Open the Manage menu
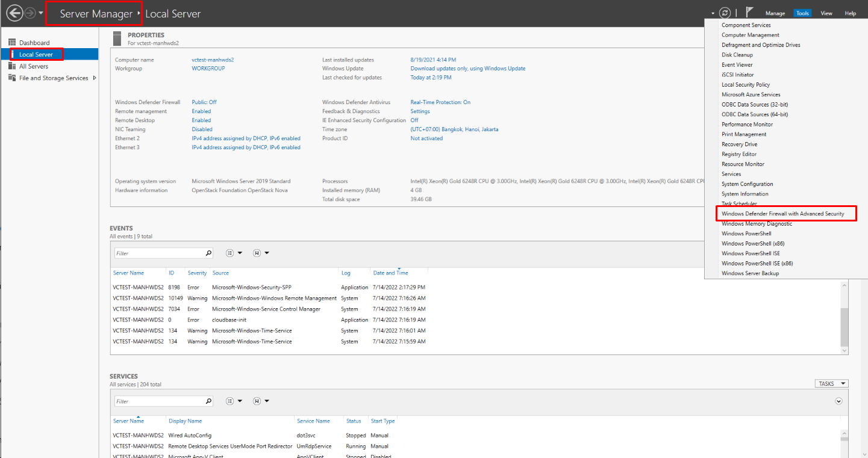 (x=775, y=13)
